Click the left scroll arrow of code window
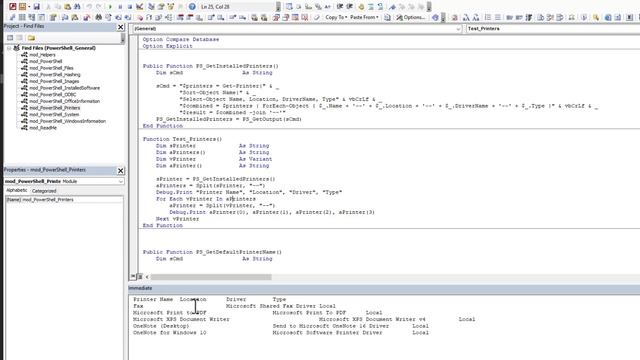Screen dimensions: 640x360 147,277
